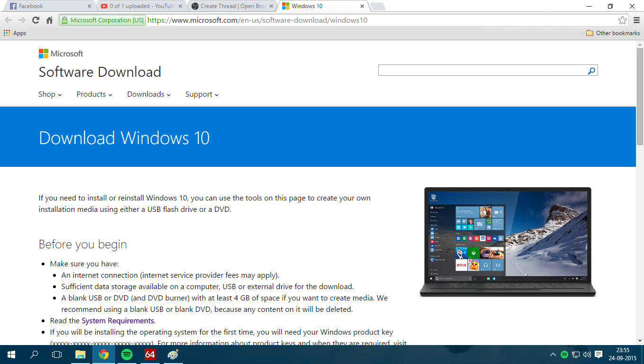Open the Windows Start button
This screenshot has width=644, height=364.
click(11, 355)
